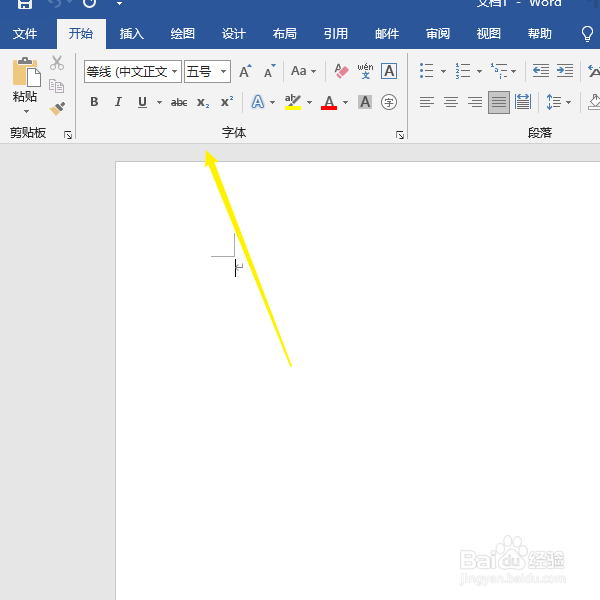Click the Paste clipboard icon

pos(26,72)
